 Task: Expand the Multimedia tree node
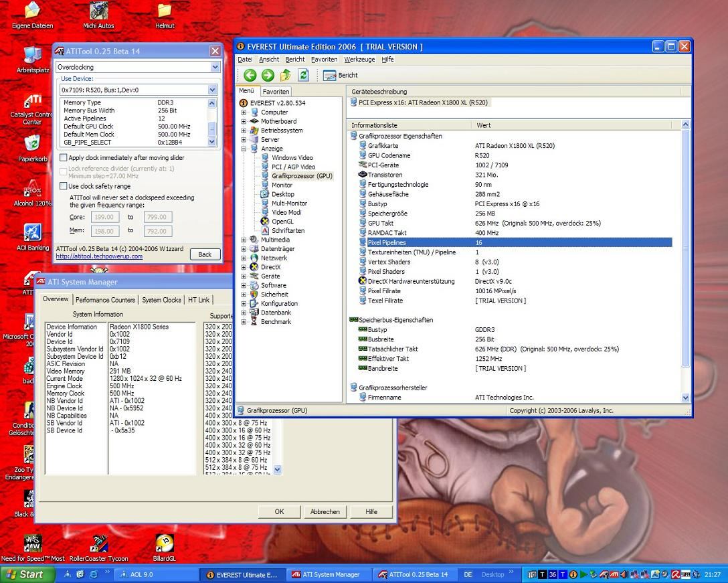(x=244, y=240)
